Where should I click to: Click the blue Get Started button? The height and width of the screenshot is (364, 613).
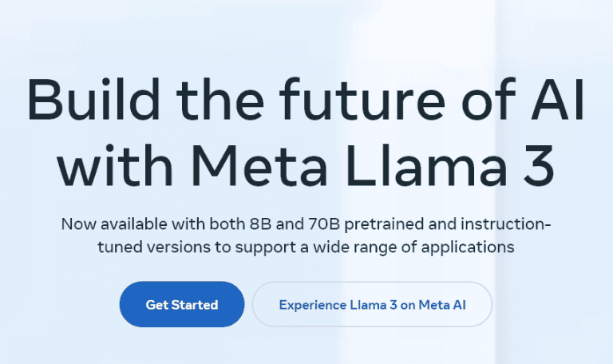tap(182, 304)
